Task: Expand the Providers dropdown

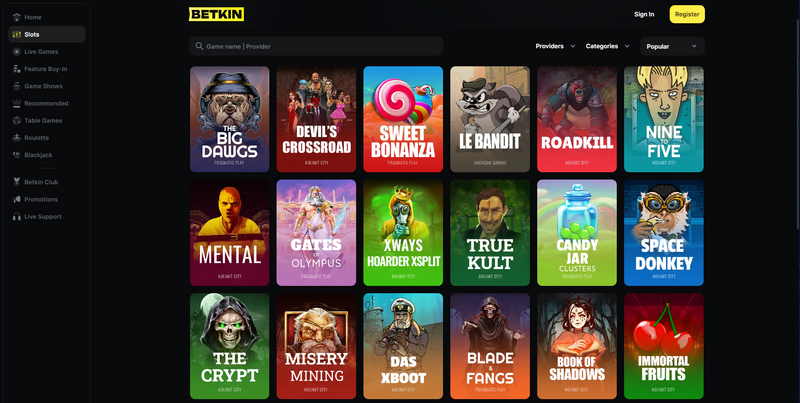Action: click(x=555, y=46)
